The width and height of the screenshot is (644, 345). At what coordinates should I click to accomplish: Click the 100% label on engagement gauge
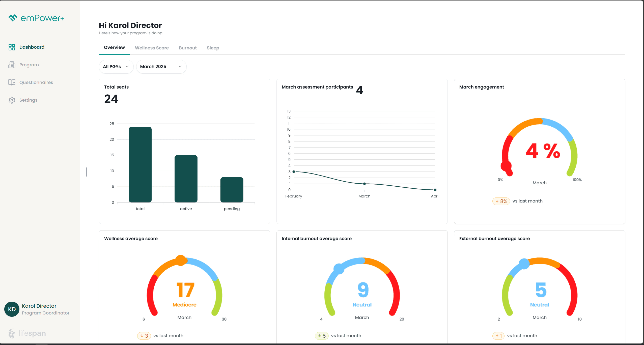(577, 180)
